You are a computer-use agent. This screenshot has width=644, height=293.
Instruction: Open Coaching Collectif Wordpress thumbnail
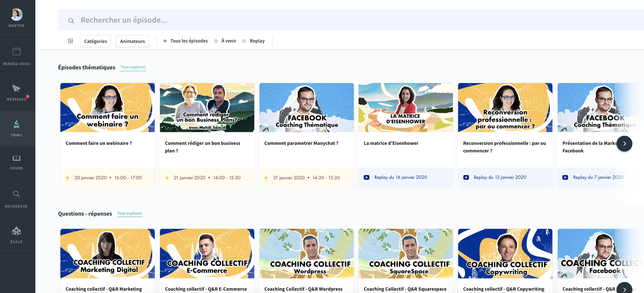click(x=306, y=254)
